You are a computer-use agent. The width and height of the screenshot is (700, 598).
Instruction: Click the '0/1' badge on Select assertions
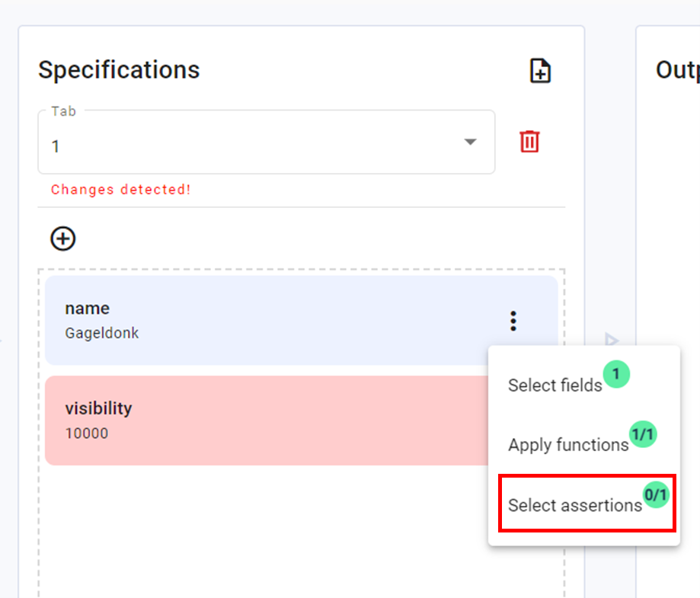[656, 495]
